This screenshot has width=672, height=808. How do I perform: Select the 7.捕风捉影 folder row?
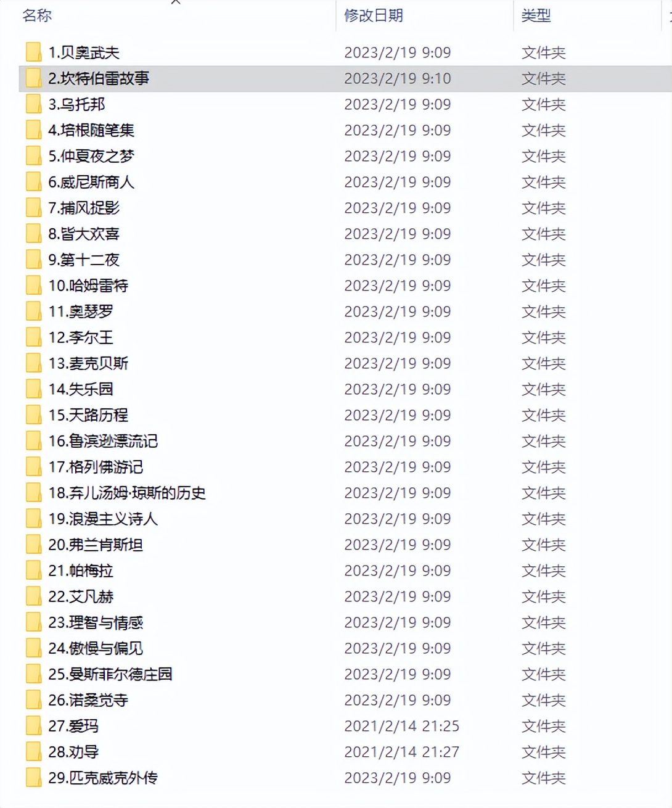tap(345, 208)
